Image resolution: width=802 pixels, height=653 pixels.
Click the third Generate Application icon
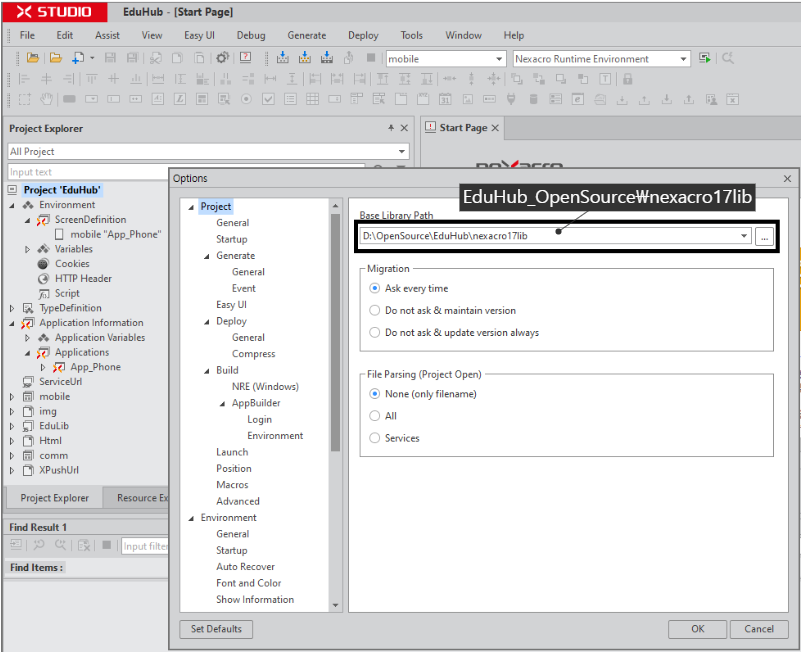point(327,58)
